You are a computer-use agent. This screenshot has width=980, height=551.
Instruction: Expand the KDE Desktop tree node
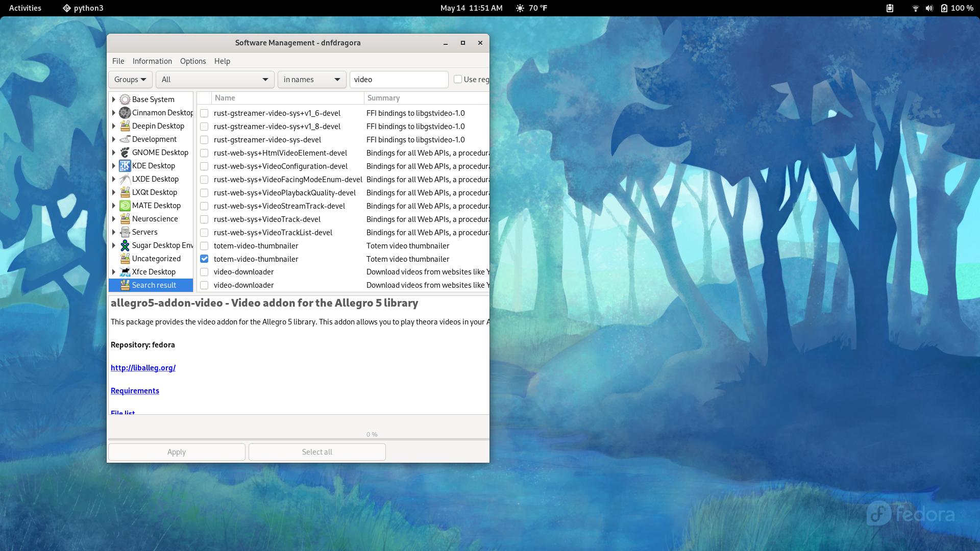pos(113,166)
